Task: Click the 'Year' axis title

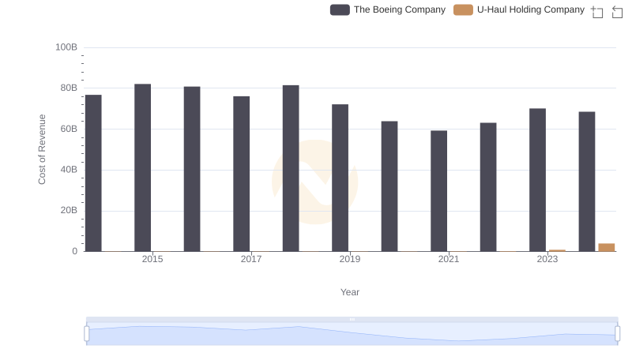Action: coord(350,292)
